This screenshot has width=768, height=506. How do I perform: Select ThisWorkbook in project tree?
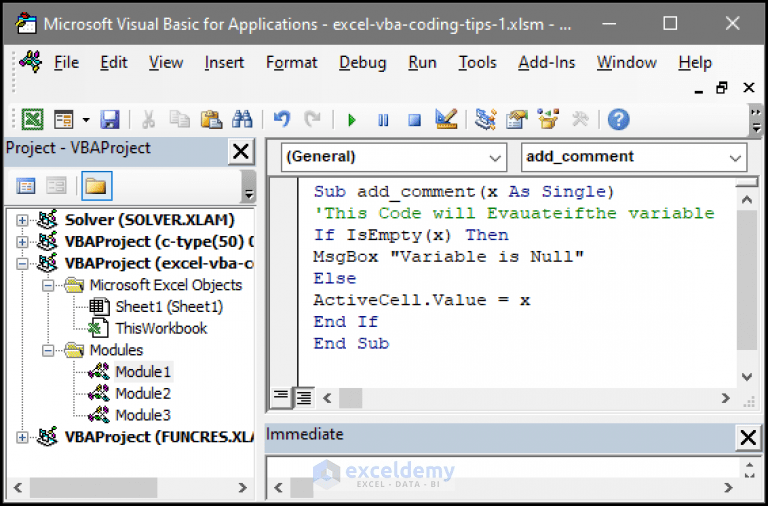pyautogui.click(x=161, y=328)
